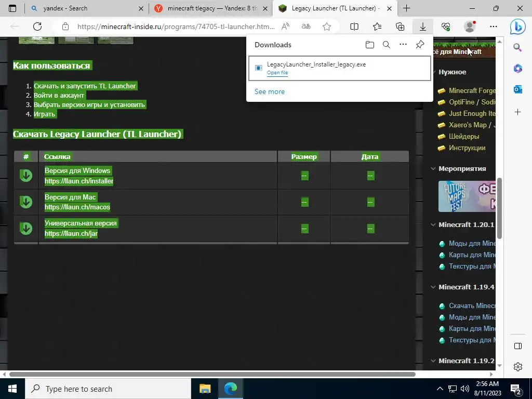Switch to the minecraft tlegacy Yandex tab
The width and height of the screenshot is (532, 399).
(211, 8)
